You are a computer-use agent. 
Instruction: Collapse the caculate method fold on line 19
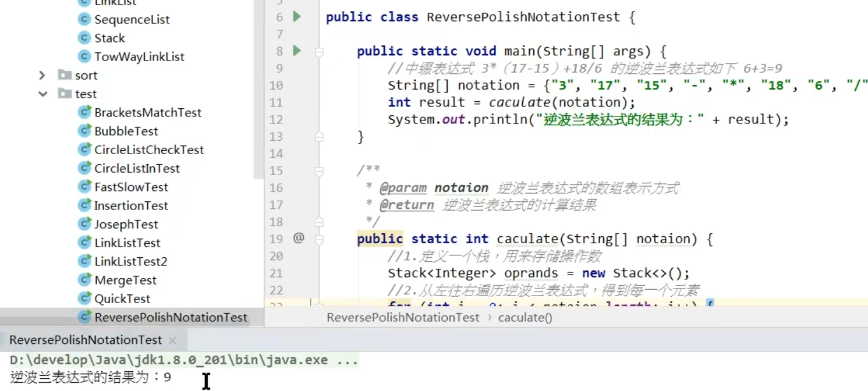point(319,239)
